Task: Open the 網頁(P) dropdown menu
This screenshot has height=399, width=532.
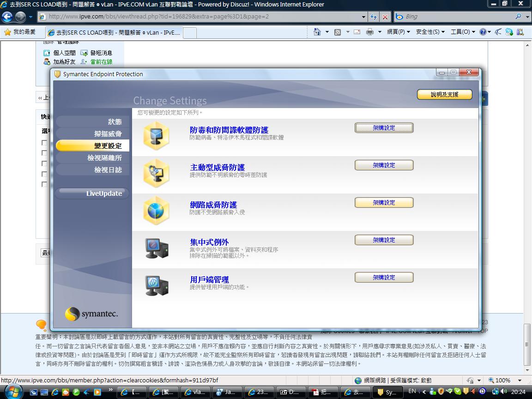Action: coord(399,32)
